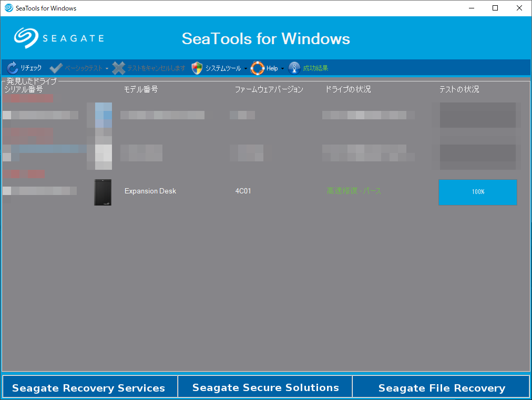Minimize the SeaTools window
Screen dimensions: 532x400
(x=471, y=8)
